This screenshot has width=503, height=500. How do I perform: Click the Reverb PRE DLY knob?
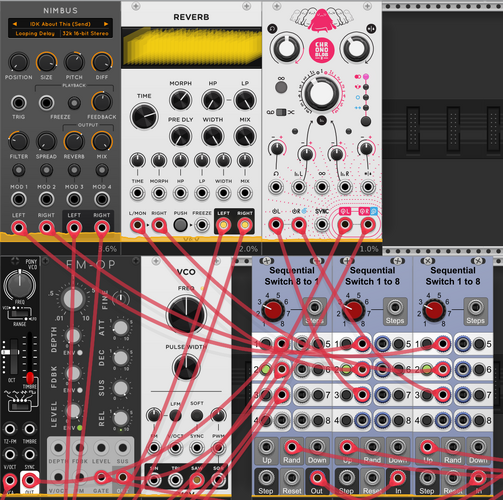coord(180,136)
